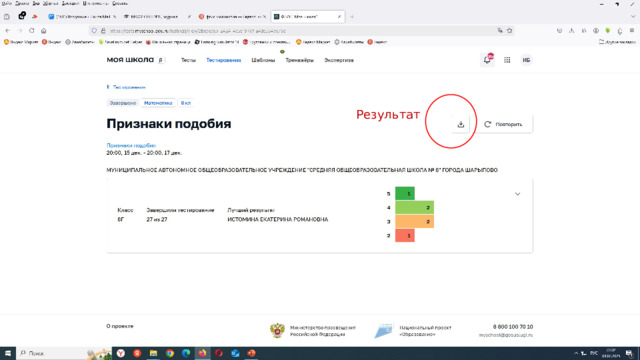Open Opera from the taskbar
The width and height of the screenshot is (640, 360).
click(219, 353)
